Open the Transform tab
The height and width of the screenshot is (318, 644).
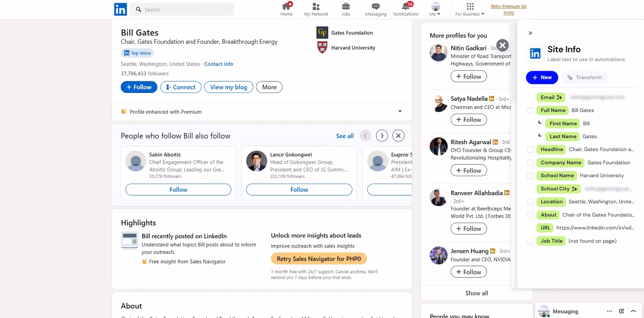click(x=584, y=77)
